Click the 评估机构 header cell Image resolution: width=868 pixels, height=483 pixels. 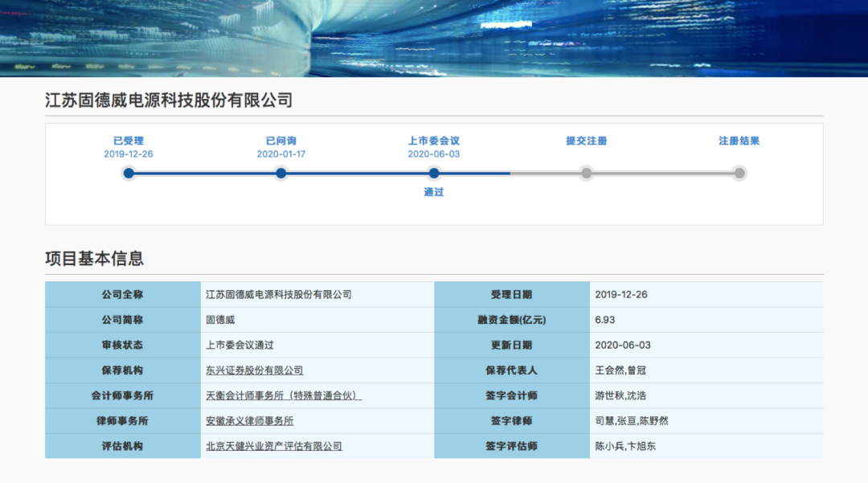point(123,446)
